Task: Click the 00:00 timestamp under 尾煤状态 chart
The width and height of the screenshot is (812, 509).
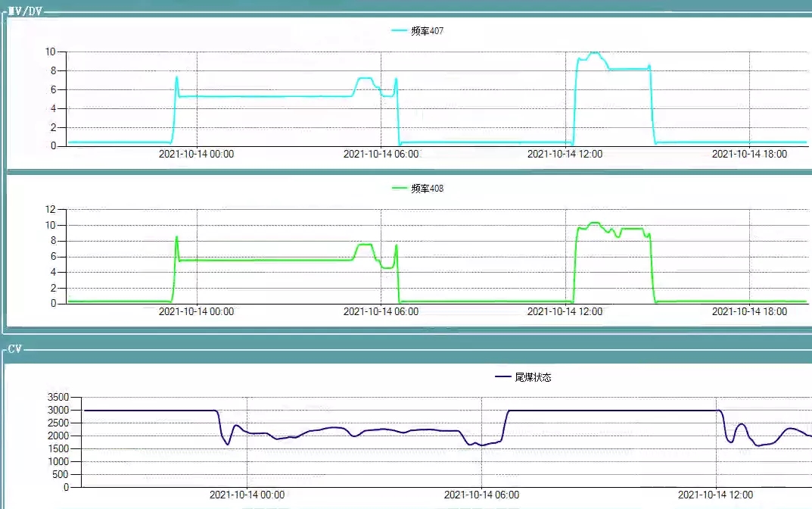Action: point(247,495)
